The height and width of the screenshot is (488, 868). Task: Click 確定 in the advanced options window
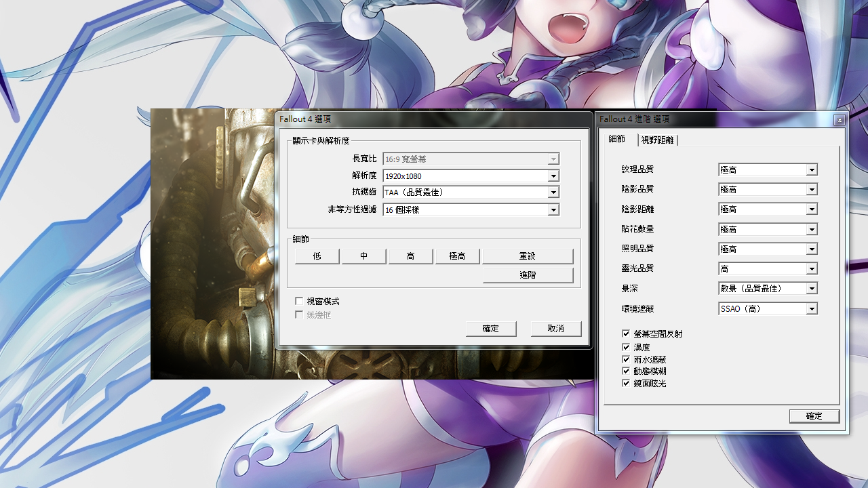coord(814,416)
